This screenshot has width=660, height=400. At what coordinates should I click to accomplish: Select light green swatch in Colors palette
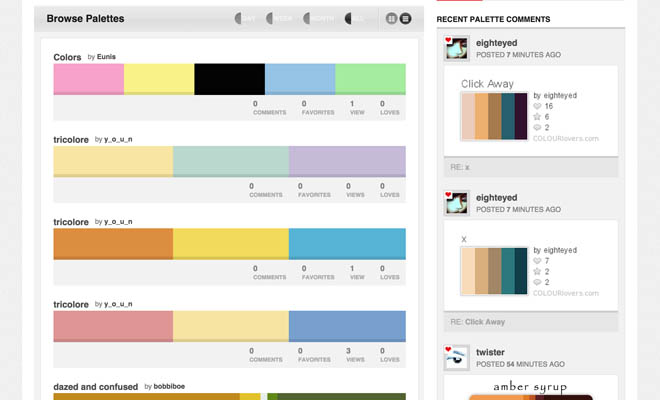coord(370,79)
